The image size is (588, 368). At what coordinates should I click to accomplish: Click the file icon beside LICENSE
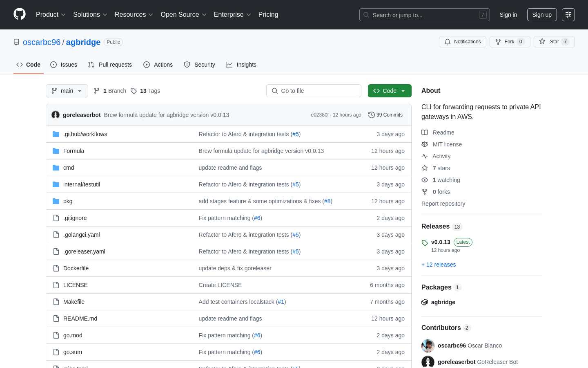pos(56,285)
